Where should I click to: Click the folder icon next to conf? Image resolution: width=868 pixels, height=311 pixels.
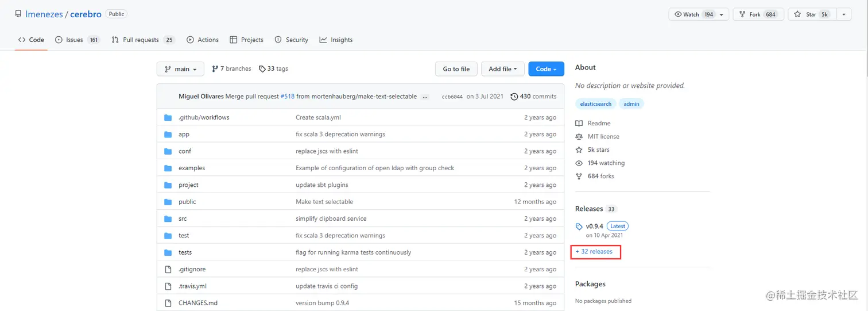click(168, 151)
